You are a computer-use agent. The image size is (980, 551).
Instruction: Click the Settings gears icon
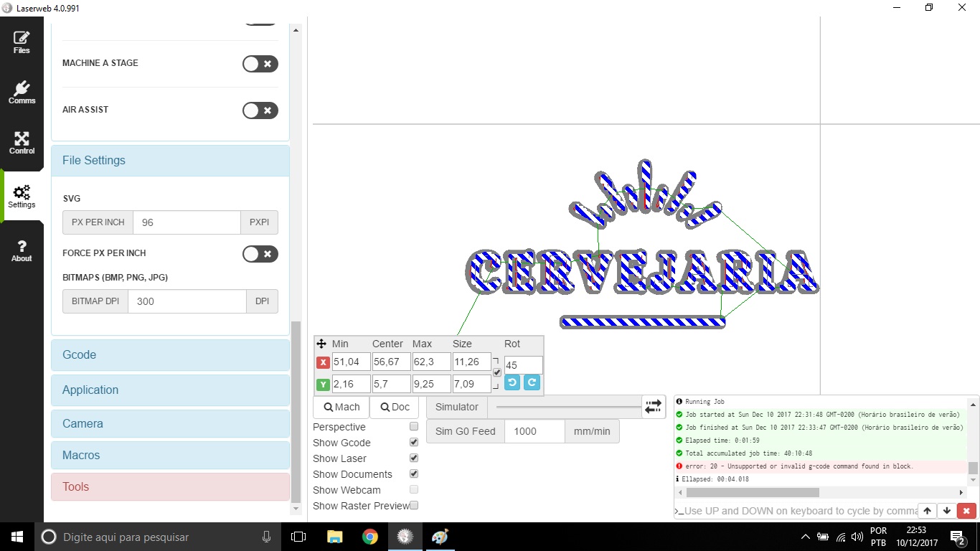22,192
